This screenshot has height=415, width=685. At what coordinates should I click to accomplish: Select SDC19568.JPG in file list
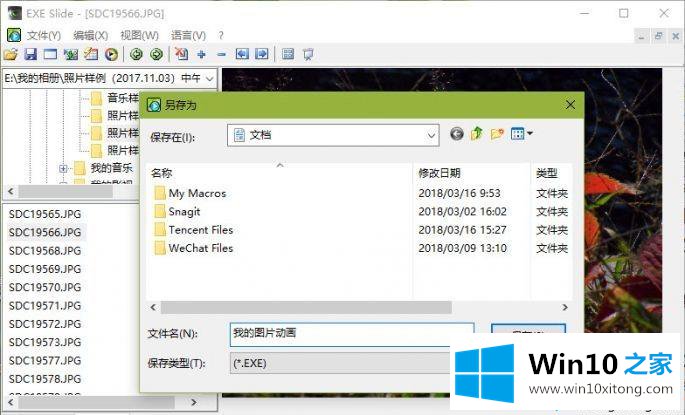pos(45,251)
